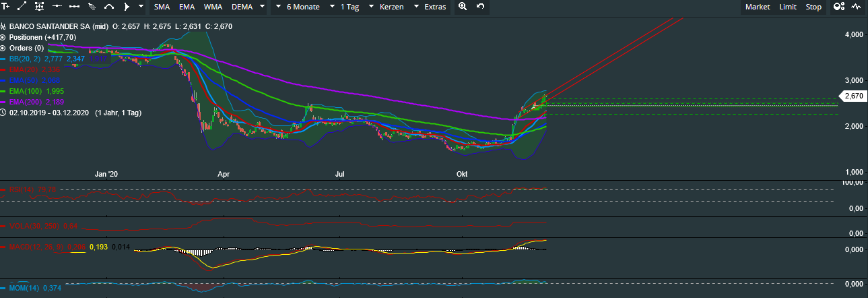Select the text annotation tool
This screenshot has width=868, height=298.
click(5, 7)
